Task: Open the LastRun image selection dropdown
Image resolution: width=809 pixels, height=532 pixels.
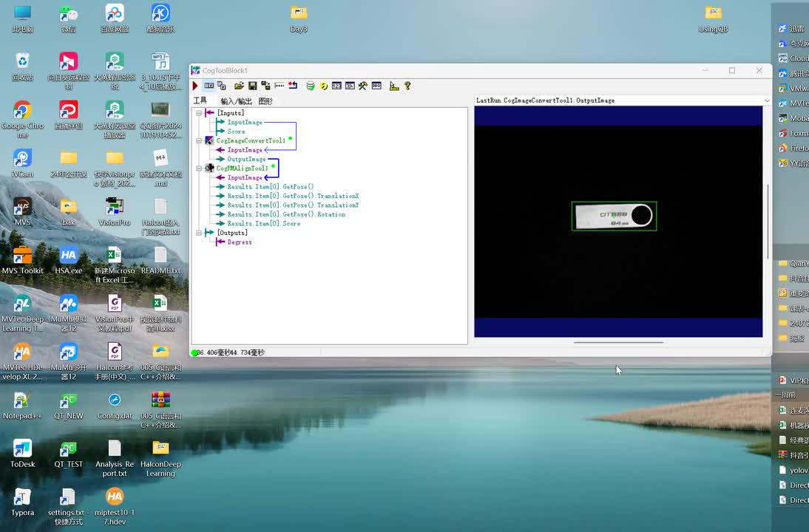Action: (767, 100)
